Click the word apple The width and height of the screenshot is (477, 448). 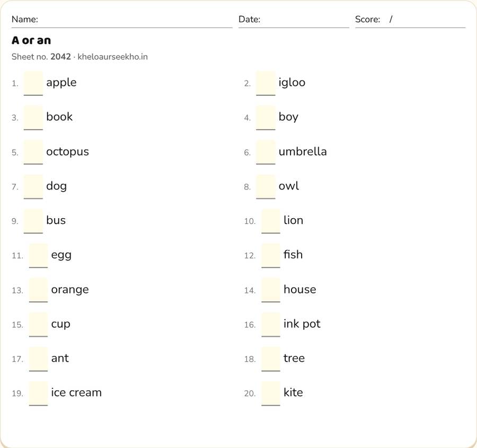(61, 83)
